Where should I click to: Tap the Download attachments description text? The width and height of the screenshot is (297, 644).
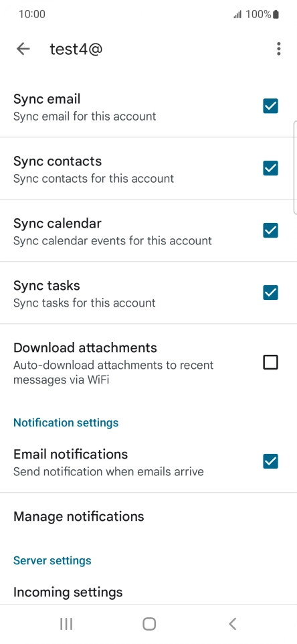tap(113, 372)
